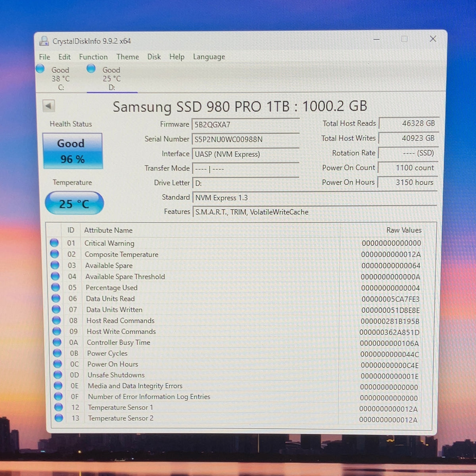Image resolution: width=476 pixels, height=476 pixels.
Task: Click the status dot for Composite Temperature
Action: (x=55, y=254)
